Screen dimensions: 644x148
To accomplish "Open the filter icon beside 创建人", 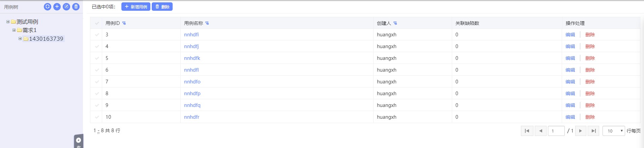I will point(395,23).
